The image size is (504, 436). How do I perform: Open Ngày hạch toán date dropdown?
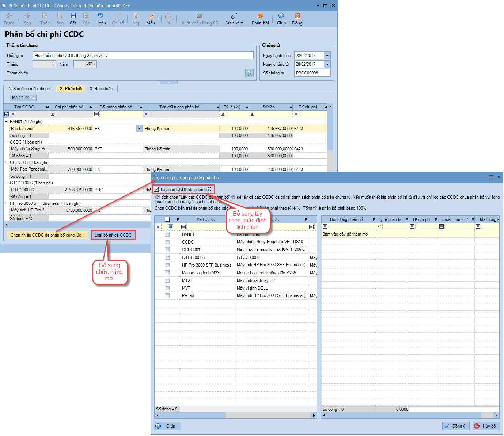pos(327,56)
